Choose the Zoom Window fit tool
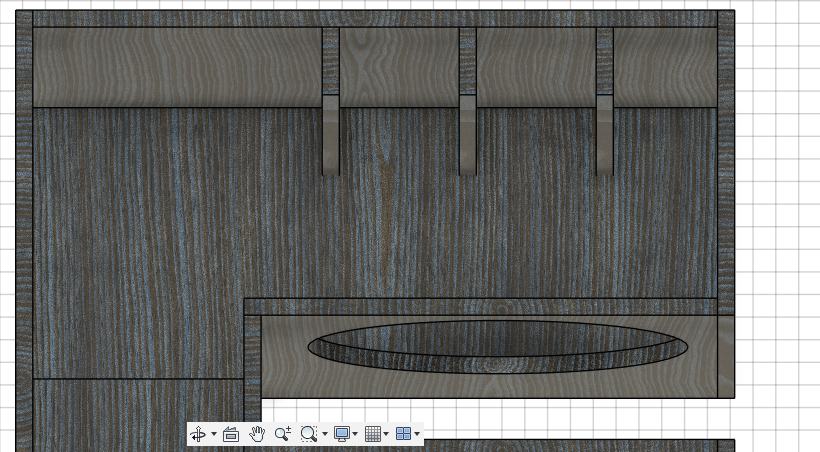Screen dimensions: 820x452 pos(309,434)
